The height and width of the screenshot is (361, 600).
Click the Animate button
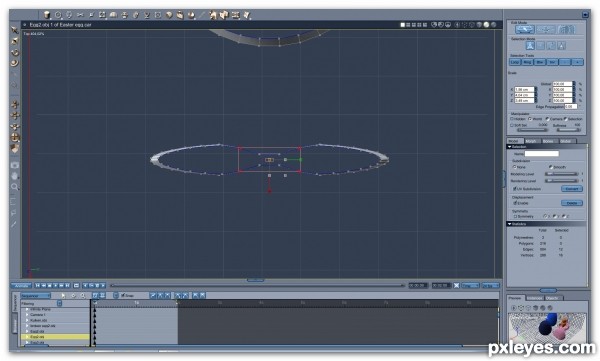point(21,286)
